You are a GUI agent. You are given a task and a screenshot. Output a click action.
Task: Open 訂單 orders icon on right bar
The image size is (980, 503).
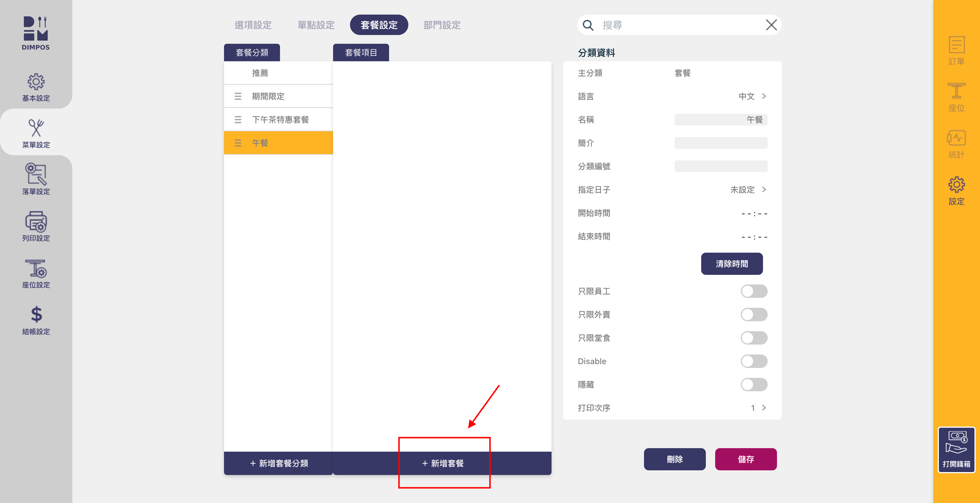(x=956, y=45)
